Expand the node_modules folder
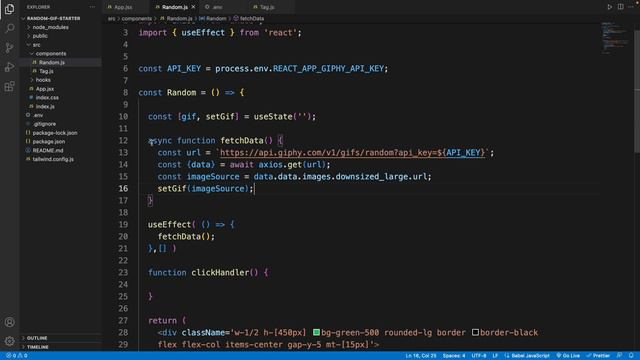 click(50, 27)
